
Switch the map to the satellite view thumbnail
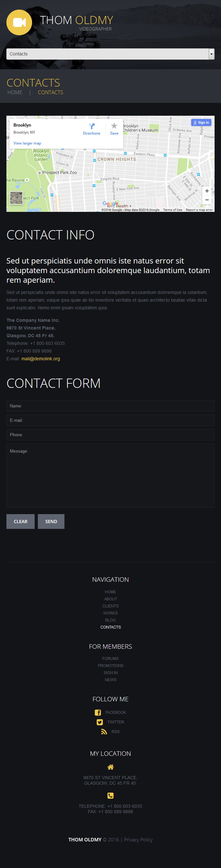16,198
